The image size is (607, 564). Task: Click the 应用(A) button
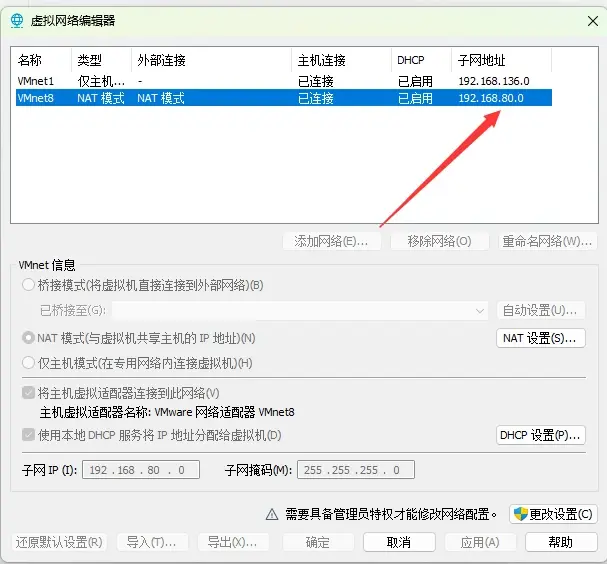click(480, 542)
